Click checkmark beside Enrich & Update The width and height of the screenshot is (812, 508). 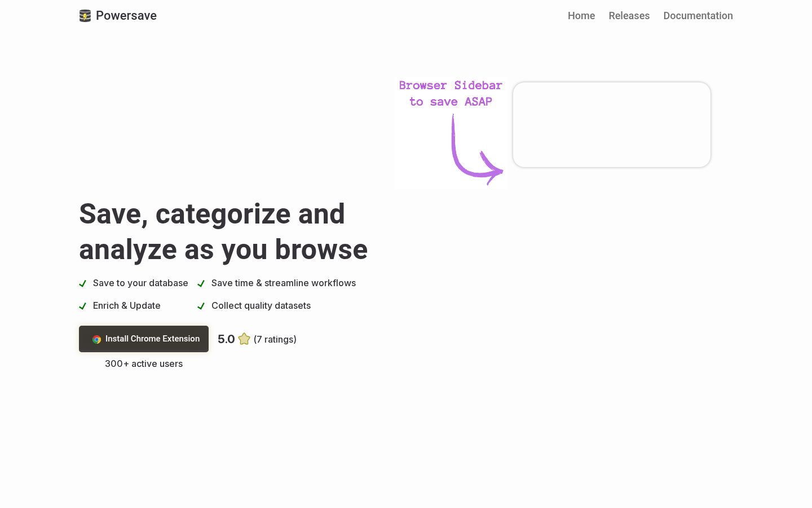click(x=82, y=306)
